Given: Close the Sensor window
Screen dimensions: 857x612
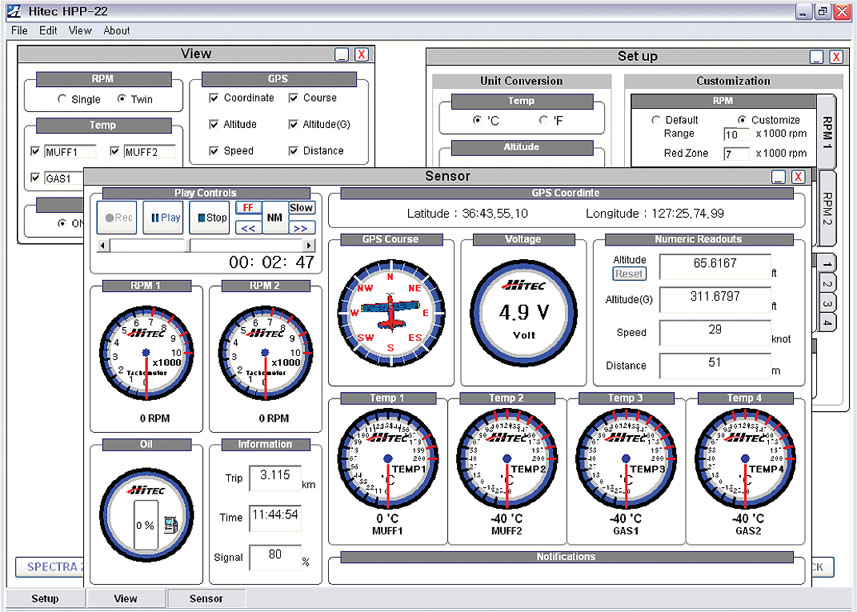Looking at the screenshot, I should 798,176.
